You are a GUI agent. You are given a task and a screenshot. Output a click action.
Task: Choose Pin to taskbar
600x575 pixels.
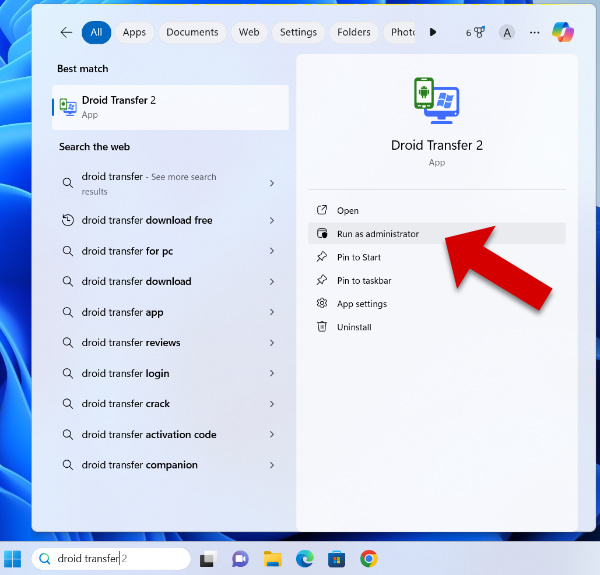pyautogui.click(x=437, y=280)
